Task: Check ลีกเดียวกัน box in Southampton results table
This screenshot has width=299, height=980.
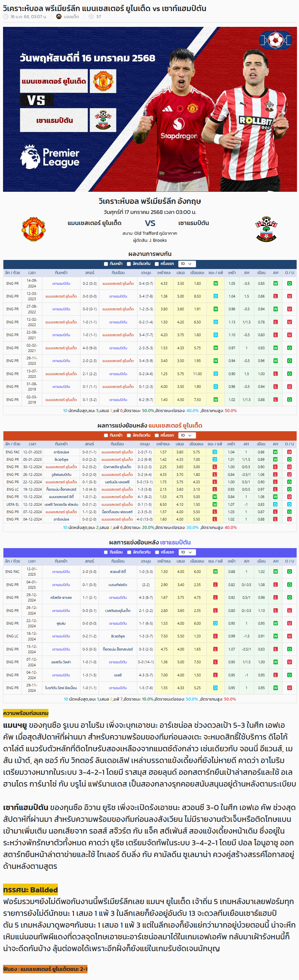Action: pos(129,552)
